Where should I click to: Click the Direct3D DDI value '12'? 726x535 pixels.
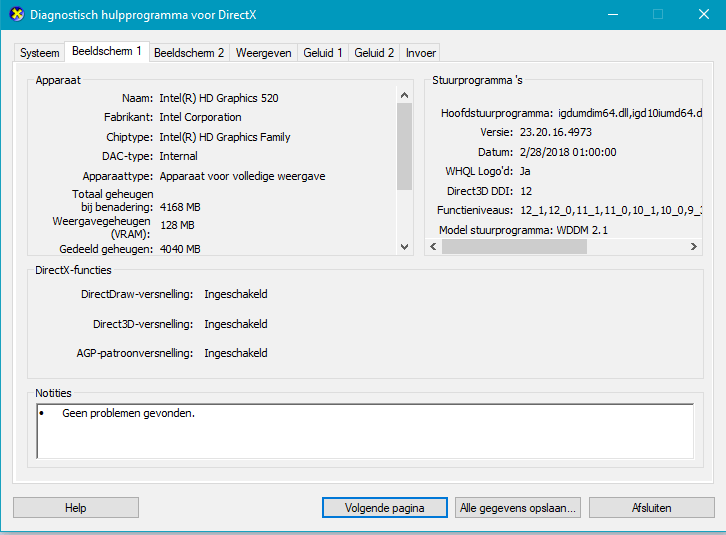[x=526, y=191]
